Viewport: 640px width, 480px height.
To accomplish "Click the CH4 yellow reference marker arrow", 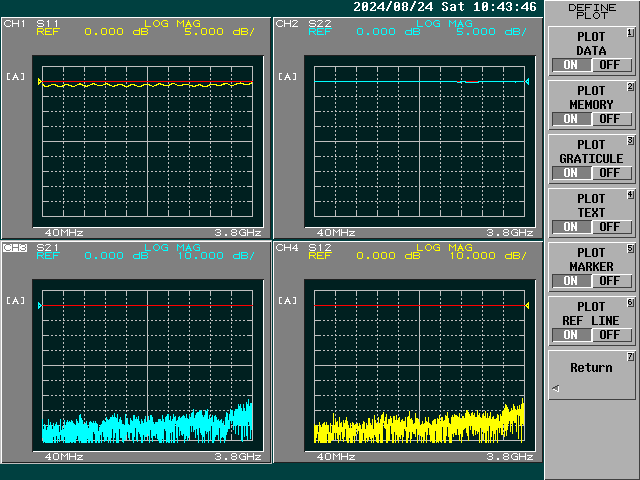I will tap(527, 306).
